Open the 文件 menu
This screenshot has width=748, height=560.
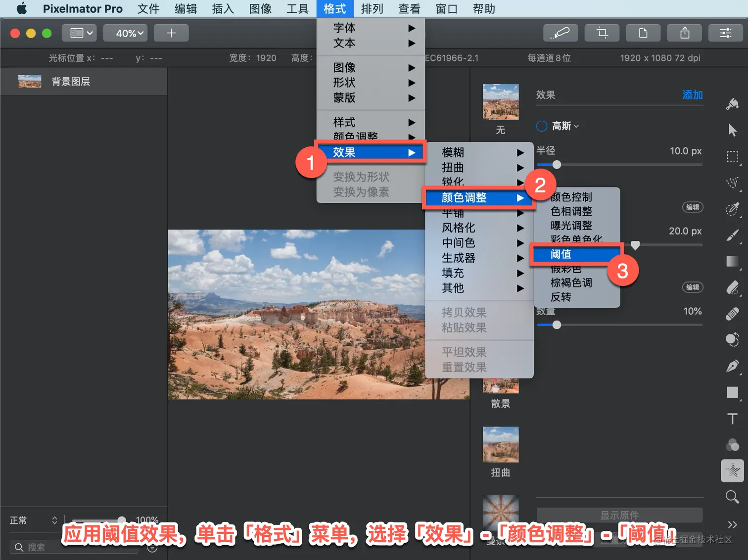148,9
